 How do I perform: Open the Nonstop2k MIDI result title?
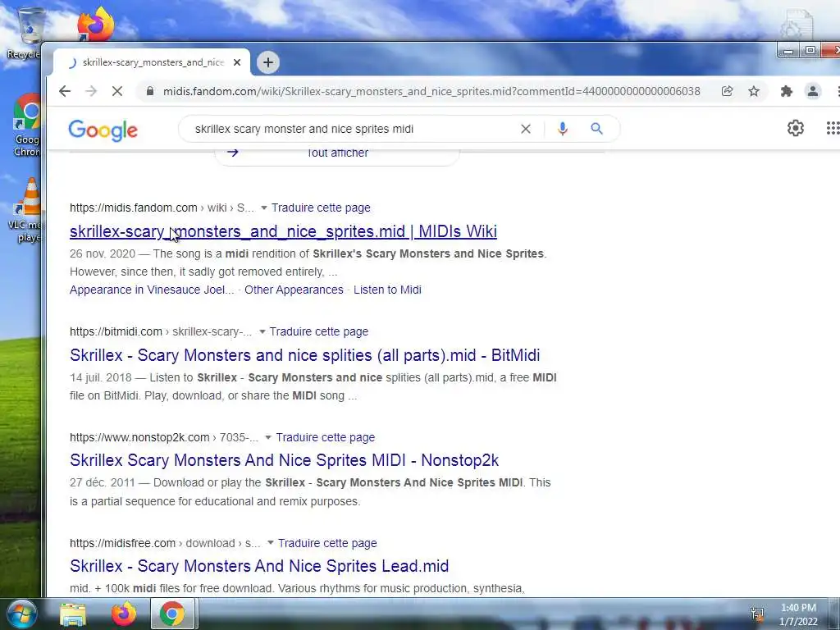coord(284,460)
